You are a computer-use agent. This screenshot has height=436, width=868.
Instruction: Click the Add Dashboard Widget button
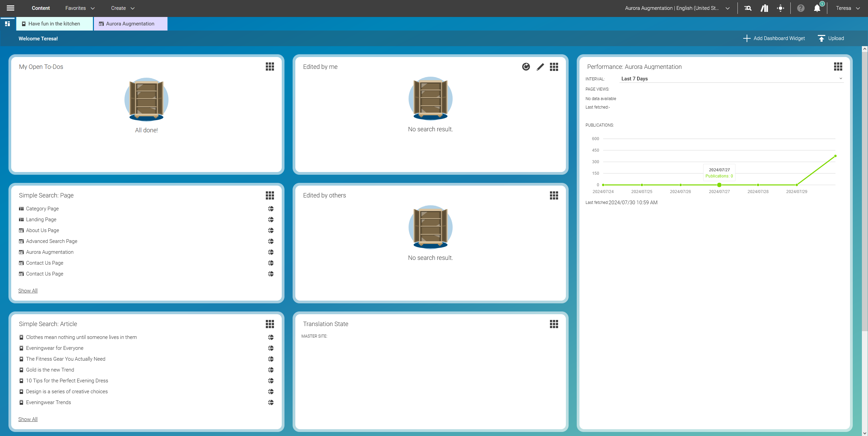pyautogui.click(x=774, y=38)
